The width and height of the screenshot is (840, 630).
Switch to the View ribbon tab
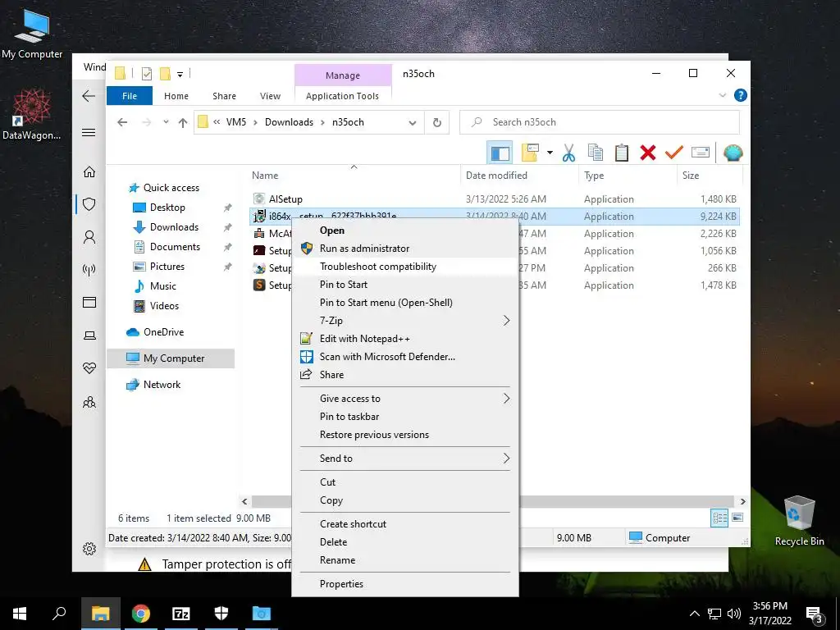click(x=270, y=96)
